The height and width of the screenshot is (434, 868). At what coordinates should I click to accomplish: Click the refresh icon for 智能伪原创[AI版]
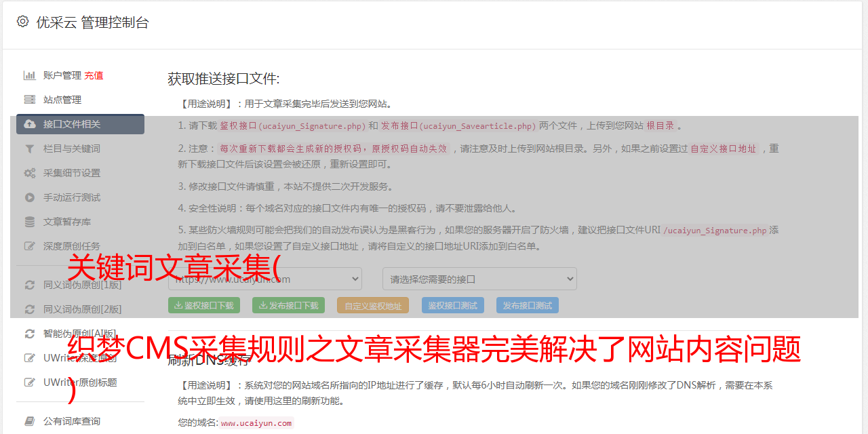pyautogui.click(x=30, y=334)
